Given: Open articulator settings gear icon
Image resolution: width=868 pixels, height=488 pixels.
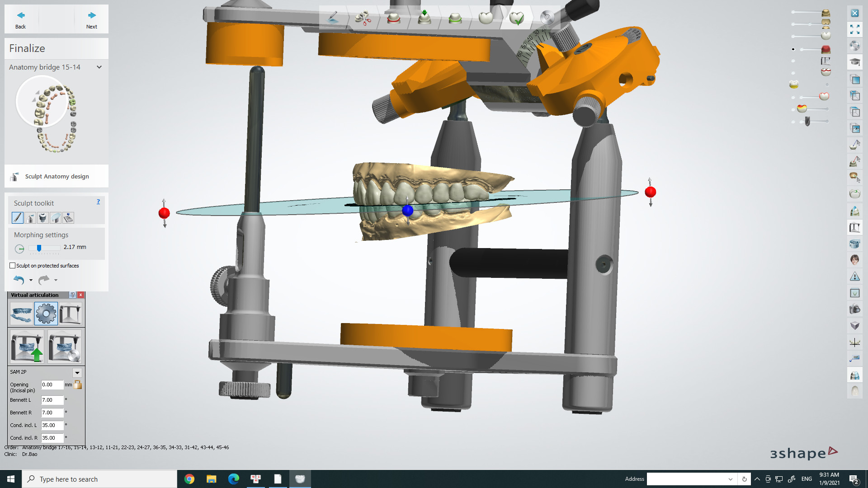Looking at the screenshot, I should pos(46,314).
